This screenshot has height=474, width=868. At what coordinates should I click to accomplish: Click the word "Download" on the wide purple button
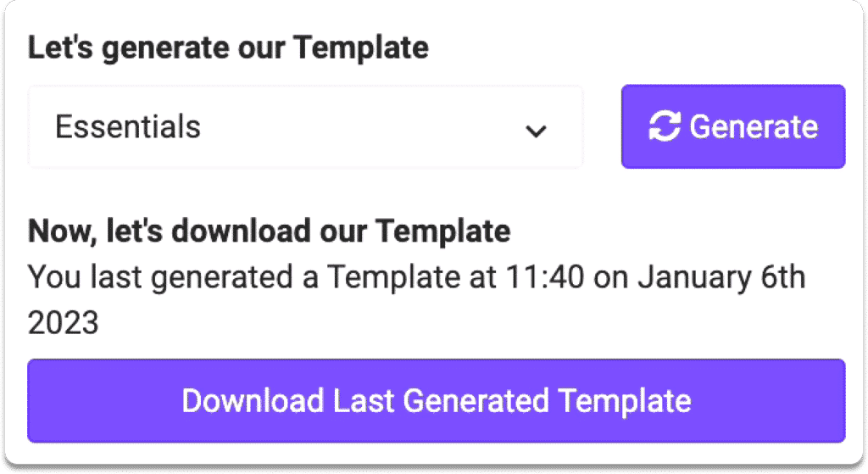253,400
